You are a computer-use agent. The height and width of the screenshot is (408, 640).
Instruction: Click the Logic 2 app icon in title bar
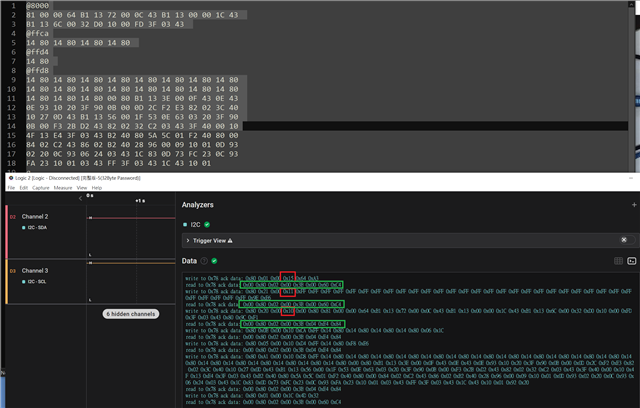click(11, 178)
